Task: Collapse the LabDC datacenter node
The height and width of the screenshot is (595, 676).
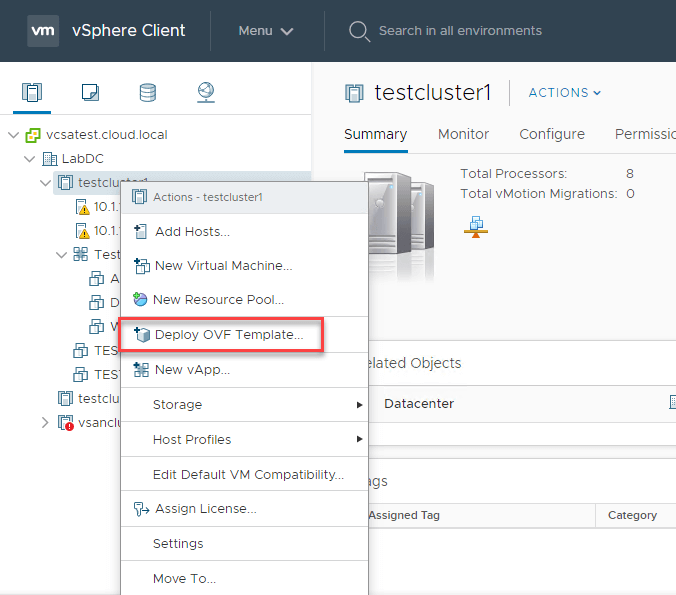Action: (30, 159)
